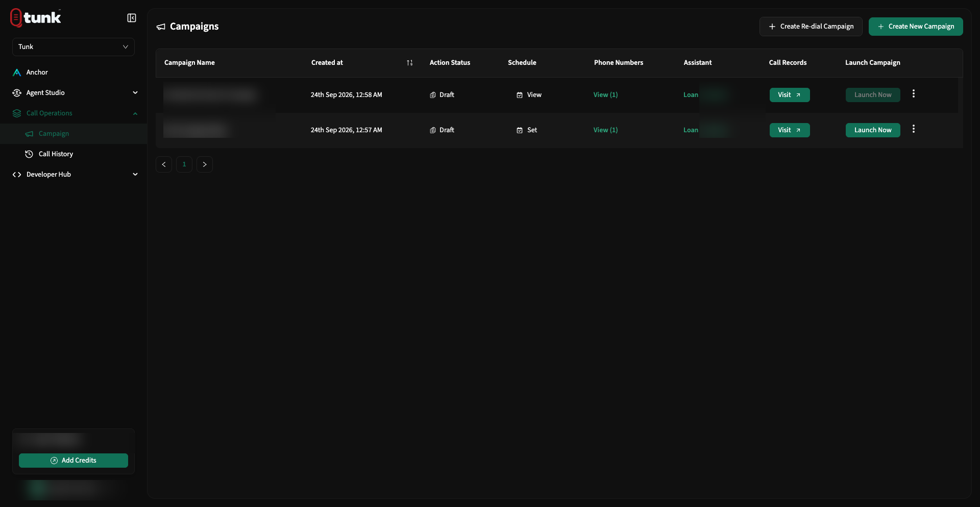Click the Tunk logo
This screenshot has width=980, height=507.
point(35,17)
